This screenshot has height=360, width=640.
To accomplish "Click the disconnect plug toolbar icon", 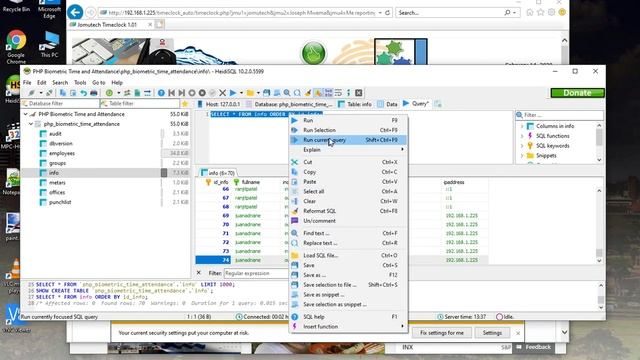I will [x=49, y=93].
